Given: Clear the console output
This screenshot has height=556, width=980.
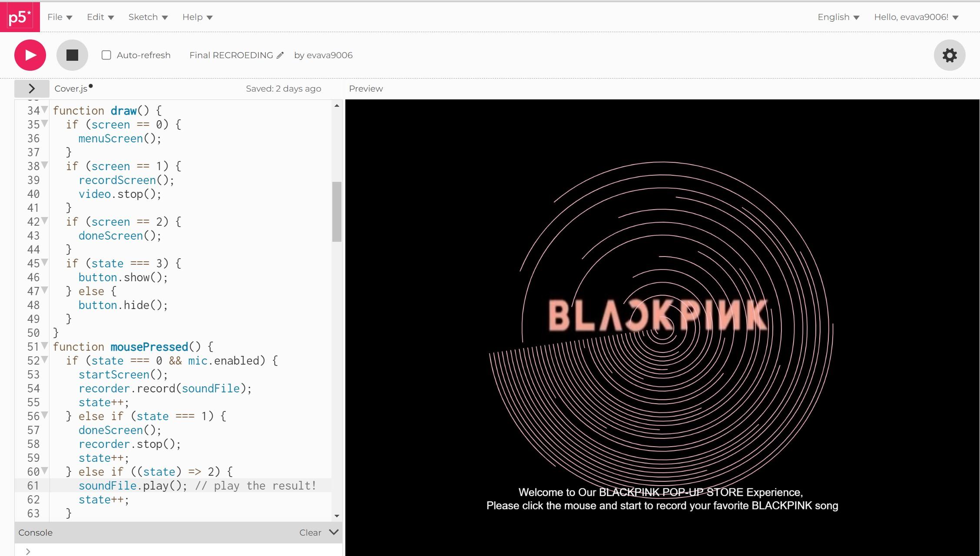Looking at the screenshot, I should pyautogui.click(x=310, y=533).
